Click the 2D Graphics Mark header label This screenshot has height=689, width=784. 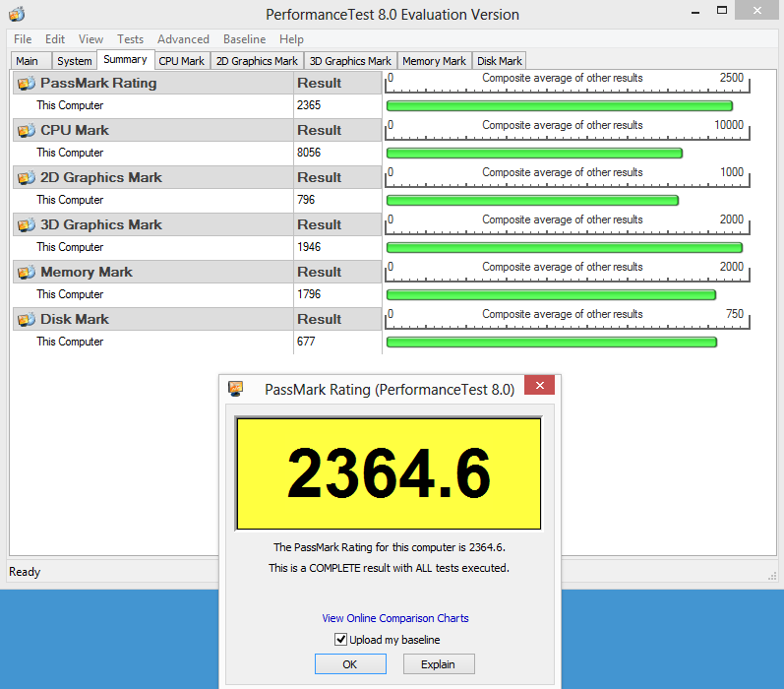[x=101, y=177]
